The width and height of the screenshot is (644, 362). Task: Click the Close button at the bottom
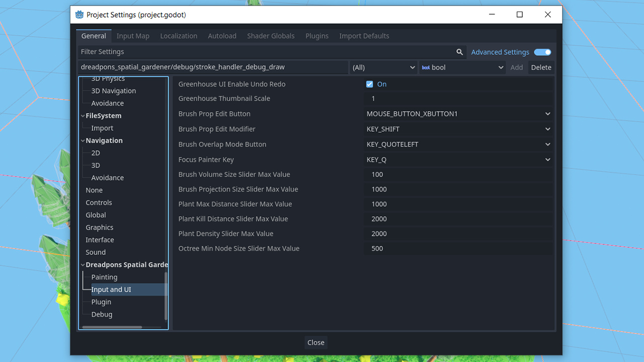[316, 342]
